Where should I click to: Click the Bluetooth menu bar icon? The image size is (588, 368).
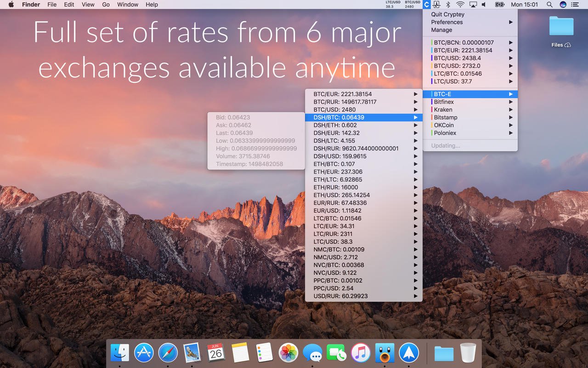[x=448, y=5]
